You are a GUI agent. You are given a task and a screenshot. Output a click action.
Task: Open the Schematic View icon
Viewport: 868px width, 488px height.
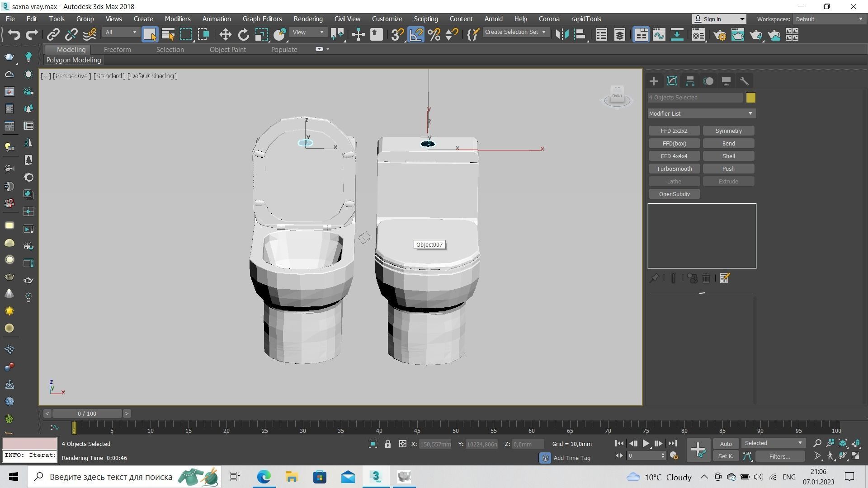pyautogui.click(x=677, y=35)
